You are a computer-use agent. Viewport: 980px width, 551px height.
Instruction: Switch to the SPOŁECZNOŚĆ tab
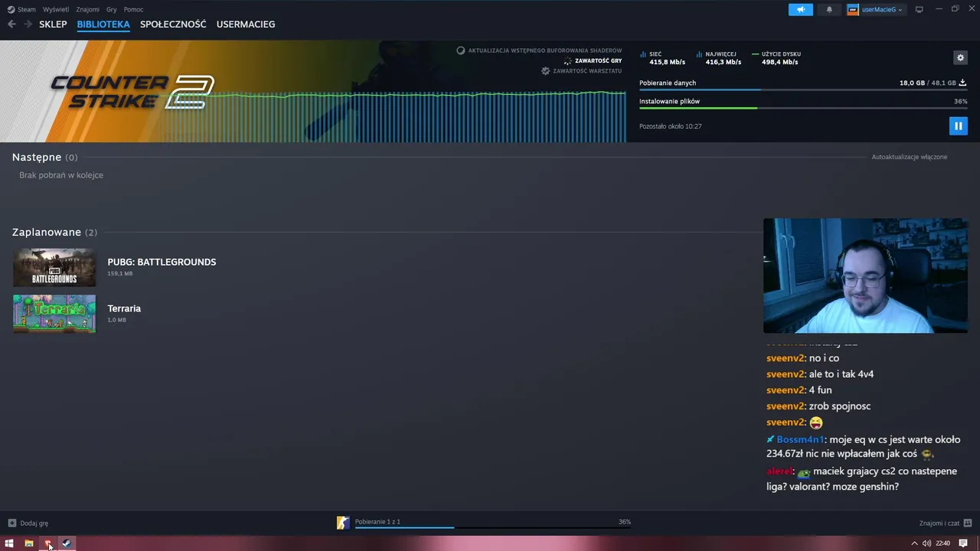[x=173, y=24]
